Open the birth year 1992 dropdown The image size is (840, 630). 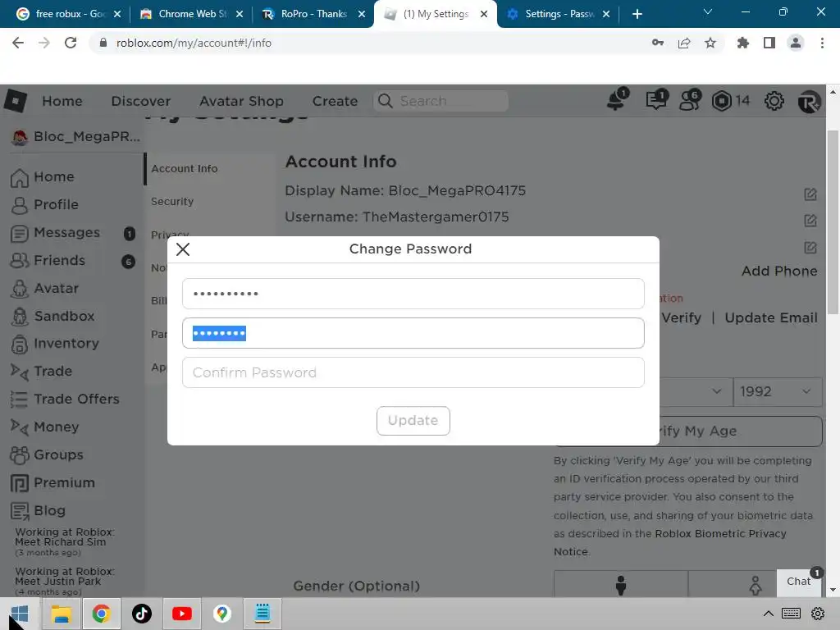pos(778,391)
